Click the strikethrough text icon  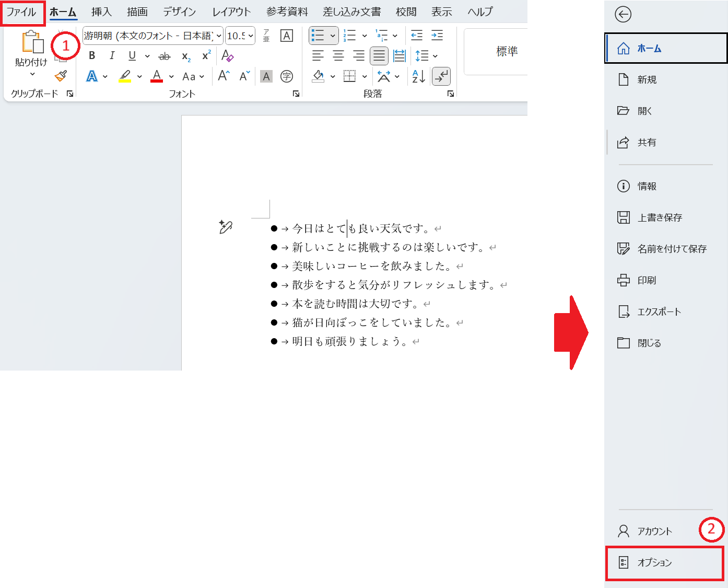[165, 56]
